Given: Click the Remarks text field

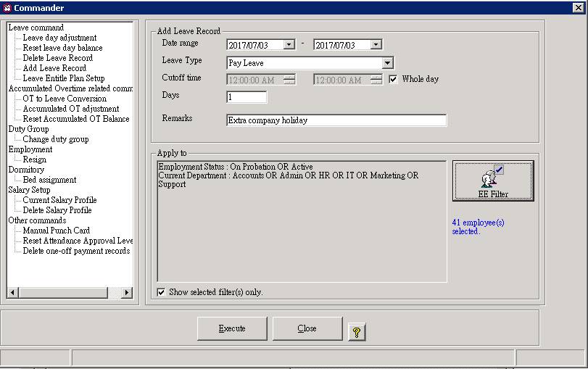Looking at the screenshot, I should click(336, 120).
